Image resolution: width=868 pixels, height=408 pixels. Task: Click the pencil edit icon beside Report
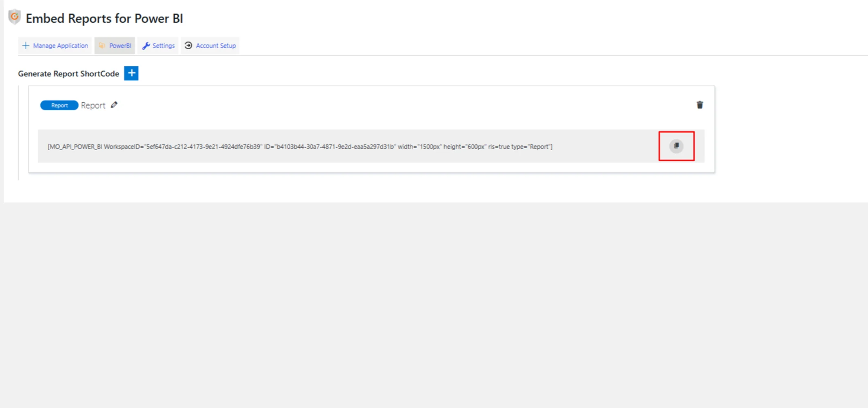[114, 105]
